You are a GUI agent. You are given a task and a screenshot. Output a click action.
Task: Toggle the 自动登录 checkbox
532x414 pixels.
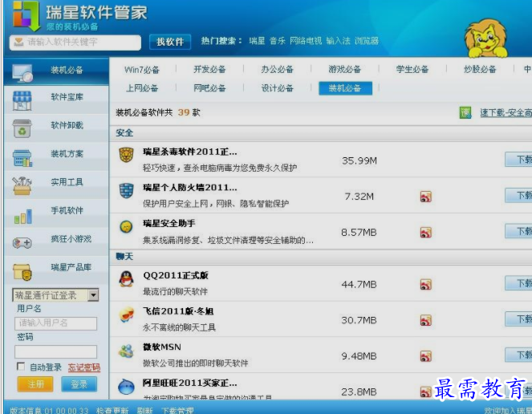(x=21, y=367)
